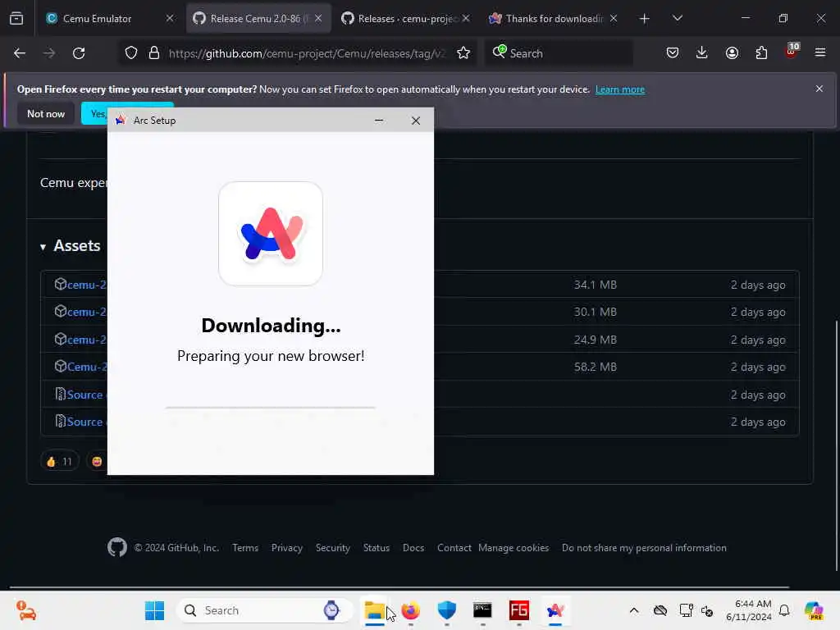Open the Privacy footer link

pyautogui.click(x=286, y=547)
